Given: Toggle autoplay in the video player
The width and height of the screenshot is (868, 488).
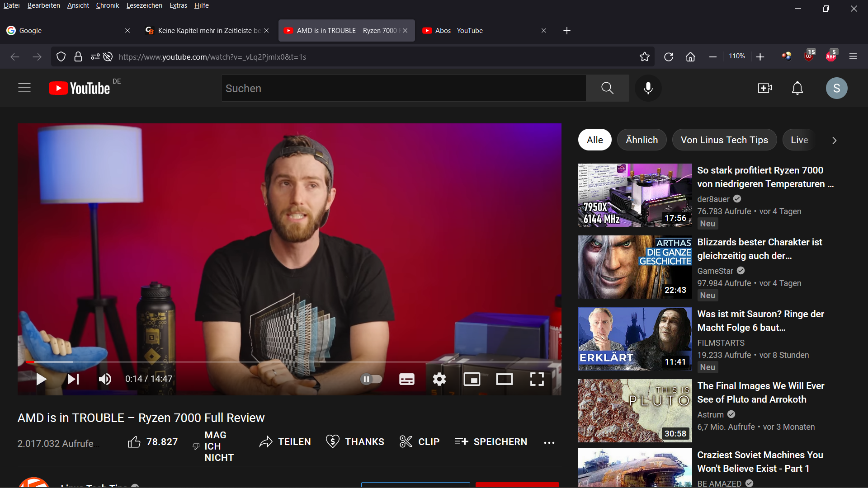Looking at the screenshot, I should tap(371, 379).
